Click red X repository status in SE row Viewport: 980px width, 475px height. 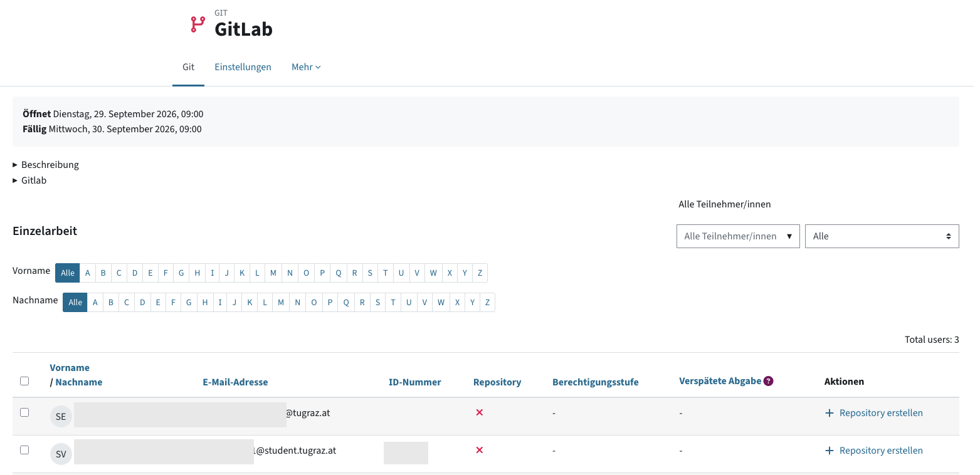[480, 412]
